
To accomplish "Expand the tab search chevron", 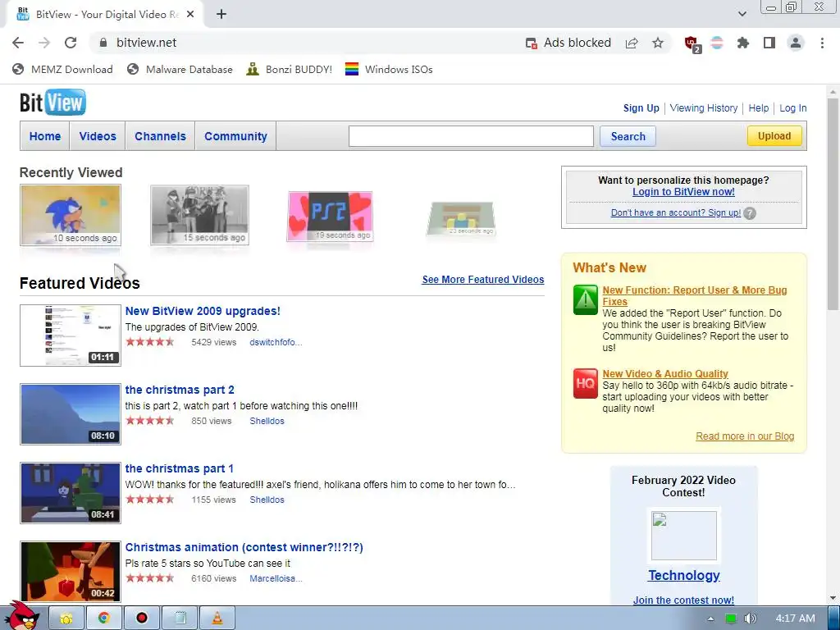I will pos(742,14).
